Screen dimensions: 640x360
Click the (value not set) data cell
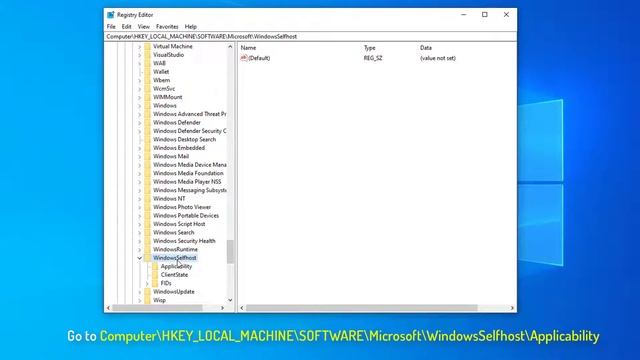[x=438, y=58]
